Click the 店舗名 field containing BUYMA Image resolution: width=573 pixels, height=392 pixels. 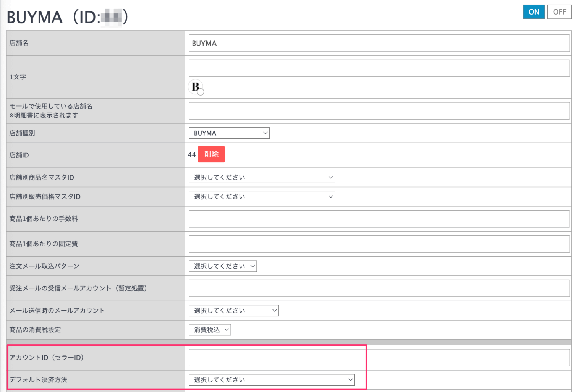(379, 44)
